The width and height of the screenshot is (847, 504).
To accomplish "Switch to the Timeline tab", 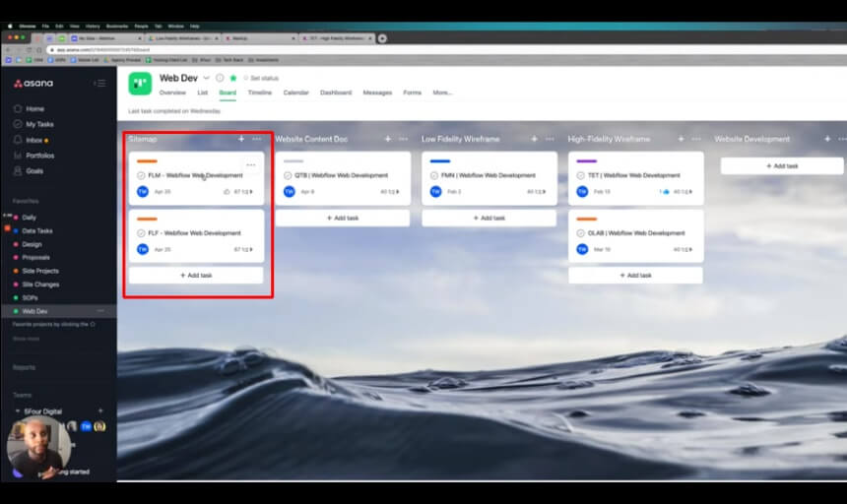I will pos(260,93).
